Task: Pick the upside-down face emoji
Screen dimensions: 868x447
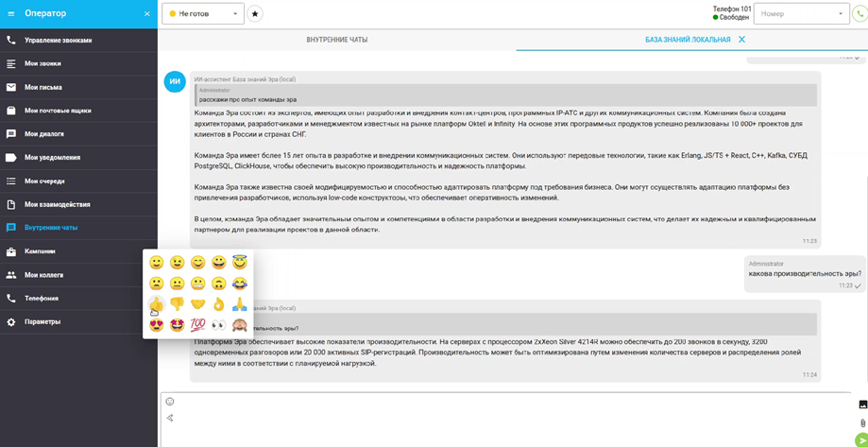Action: click(x=219, y=284)
